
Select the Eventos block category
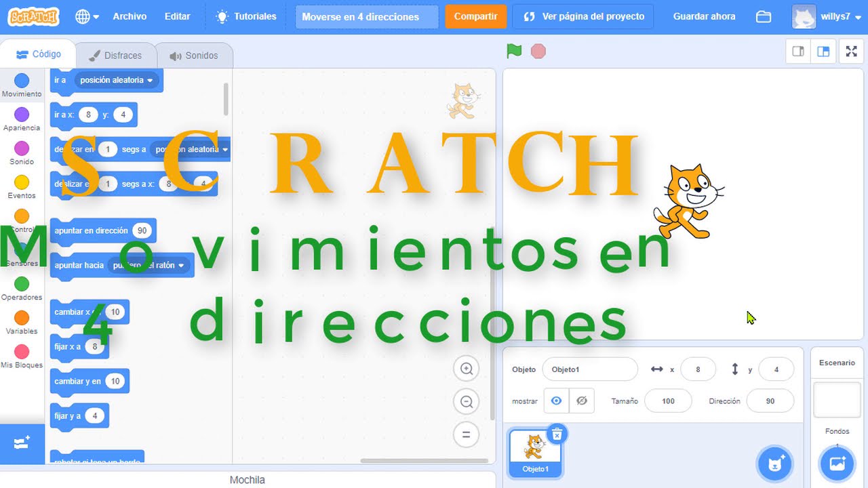point(22,188)
